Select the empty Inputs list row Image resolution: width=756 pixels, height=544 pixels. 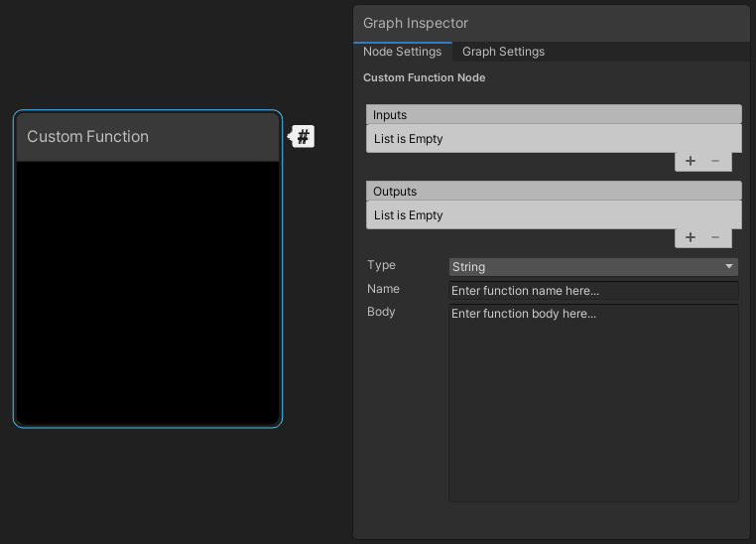554,139
